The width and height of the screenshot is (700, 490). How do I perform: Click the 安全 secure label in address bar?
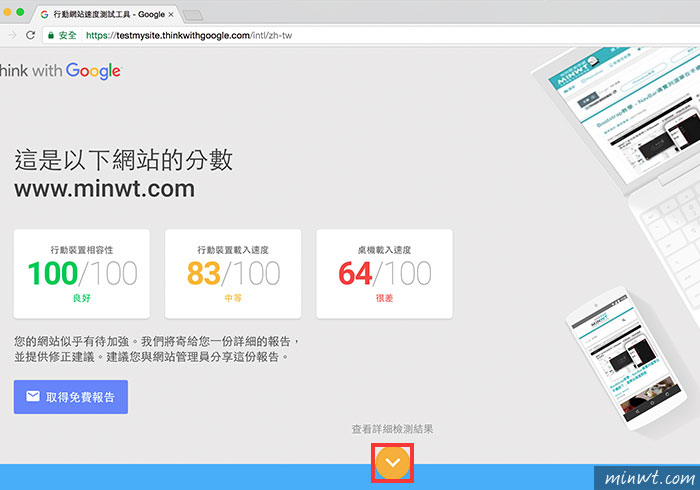pos(67,35)
